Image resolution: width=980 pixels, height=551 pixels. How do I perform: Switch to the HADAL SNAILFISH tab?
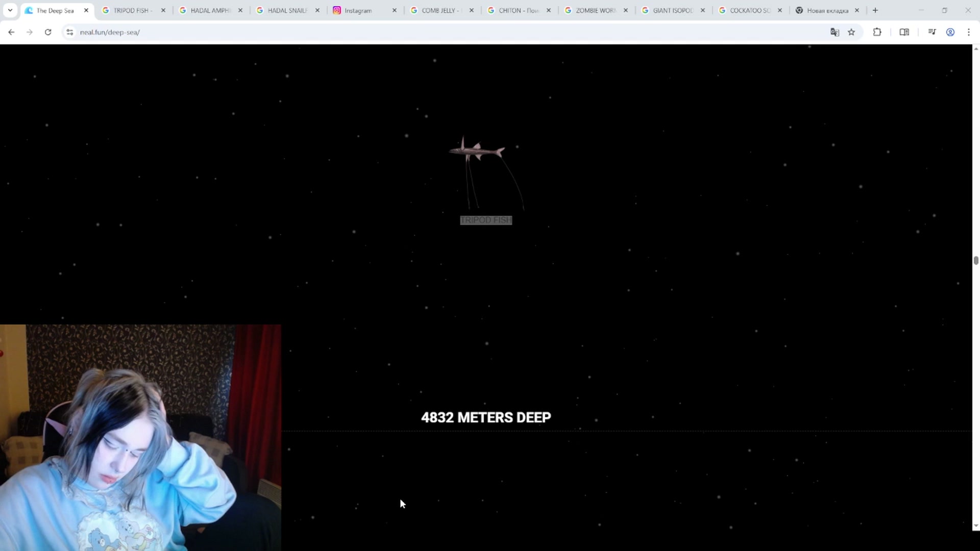point(288,10)
